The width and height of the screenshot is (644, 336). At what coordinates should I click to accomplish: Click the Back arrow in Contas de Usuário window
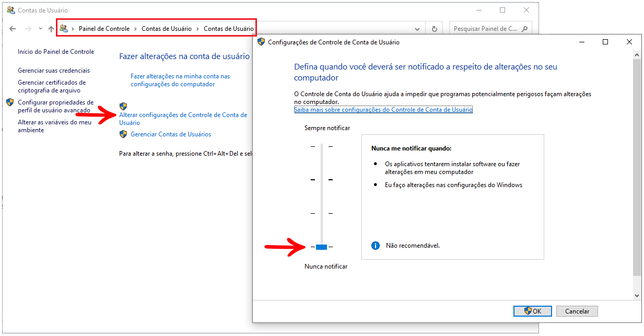tap(13, 29)
